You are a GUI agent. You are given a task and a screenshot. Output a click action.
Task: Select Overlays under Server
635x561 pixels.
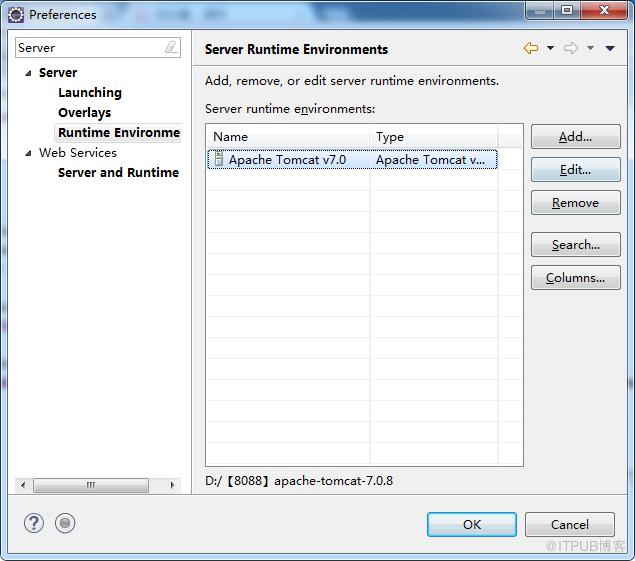click(85, 113)
